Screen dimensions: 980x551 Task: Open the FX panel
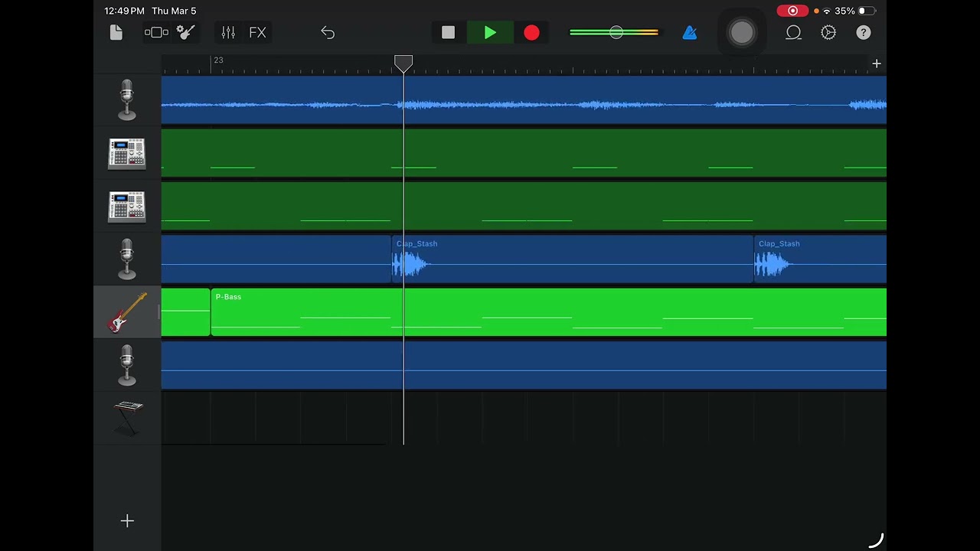click(257, 32)
